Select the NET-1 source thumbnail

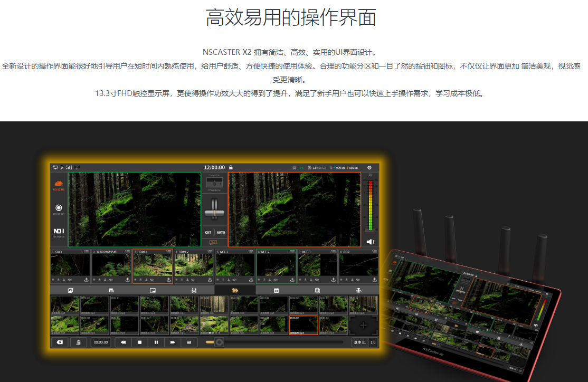tap(235, 265)
